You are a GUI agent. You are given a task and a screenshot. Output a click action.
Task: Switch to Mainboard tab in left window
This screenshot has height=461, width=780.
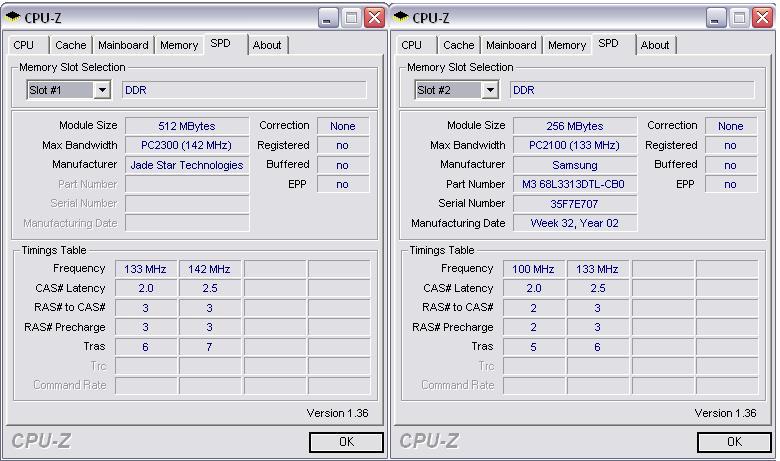(x=123, y=45)
